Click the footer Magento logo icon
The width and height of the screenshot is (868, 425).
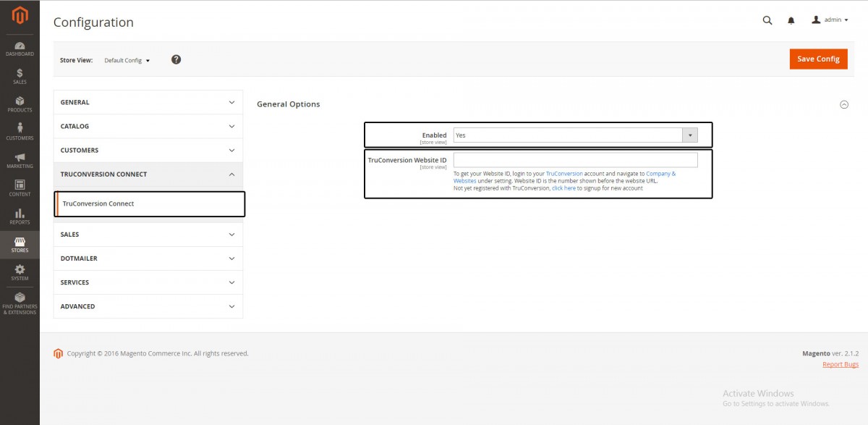[x=58, y=353]
